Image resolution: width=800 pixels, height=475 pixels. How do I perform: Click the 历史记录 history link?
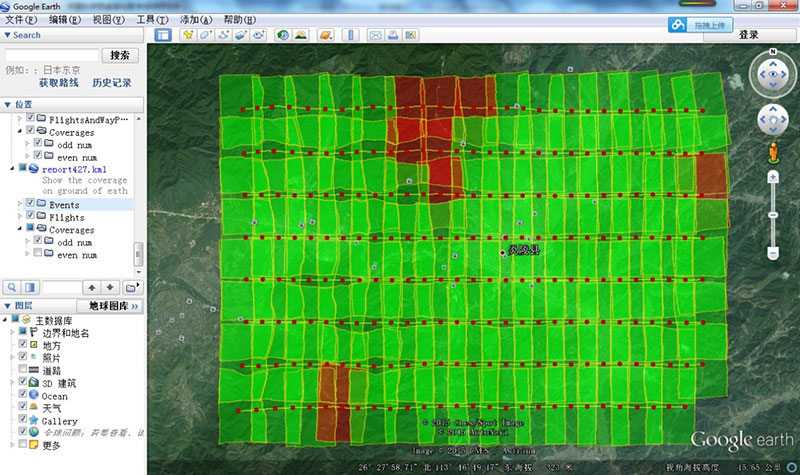pyautogui.click(x=112, y=83)
